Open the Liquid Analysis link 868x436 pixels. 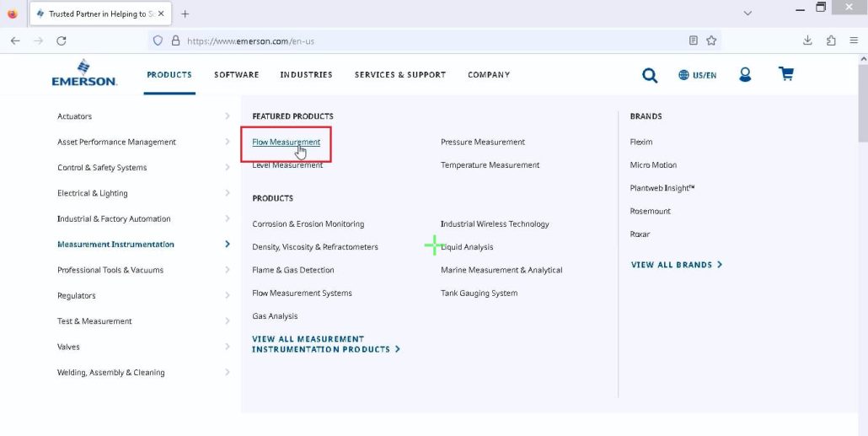[x=467, y=247]
